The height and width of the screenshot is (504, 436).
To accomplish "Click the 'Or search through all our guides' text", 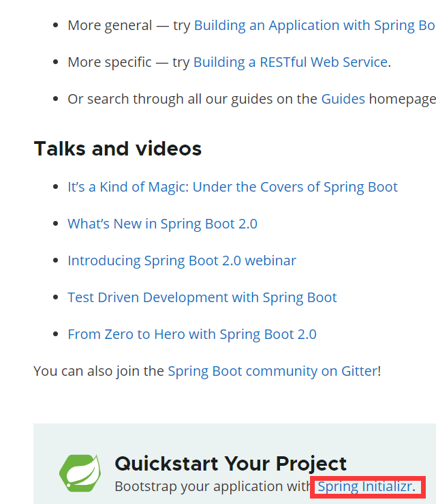I will point(192,100).
